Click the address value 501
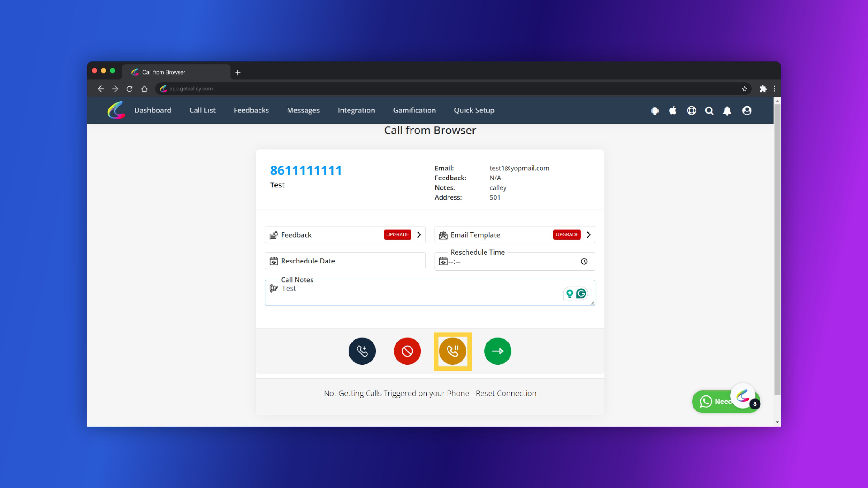Image resolution: width=868 pixels, height=488 pixels. coord(495,197)
